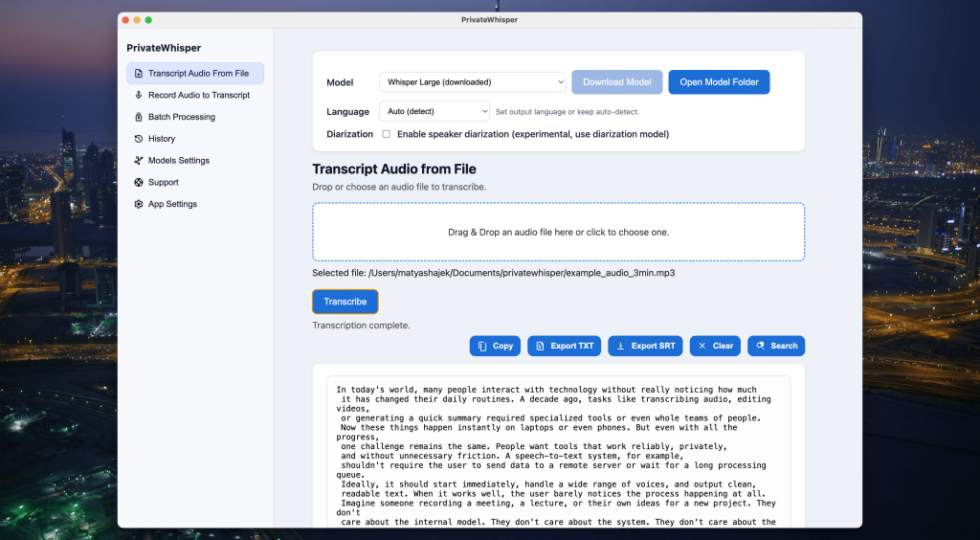Click the Models Settings icon in sidebar
The height and width of the screenshot is (540, 980).
pyautogui.click(x=139, y=161)
